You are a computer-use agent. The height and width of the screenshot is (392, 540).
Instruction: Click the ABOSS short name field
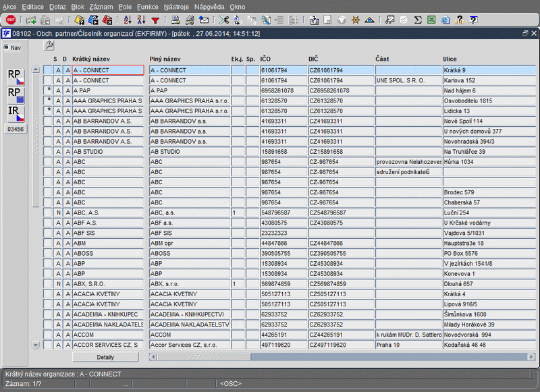click(x=108, y=253)
